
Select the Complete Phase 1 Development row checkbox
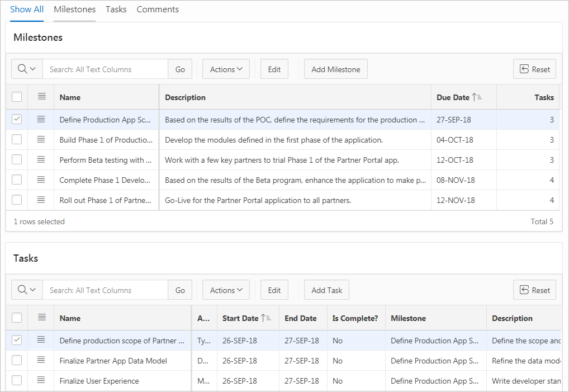[17, 180]
